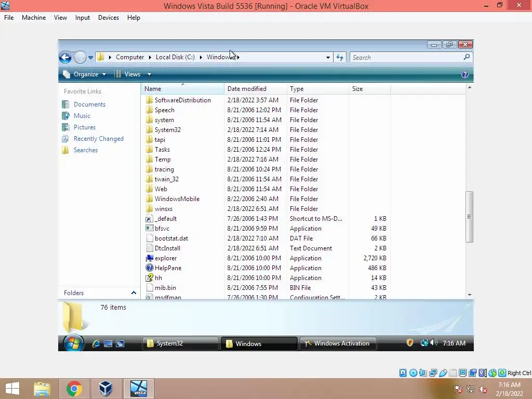532x399 pixels.
Task: Select the DtcInstall text document icon
Action: coord(149,248)
